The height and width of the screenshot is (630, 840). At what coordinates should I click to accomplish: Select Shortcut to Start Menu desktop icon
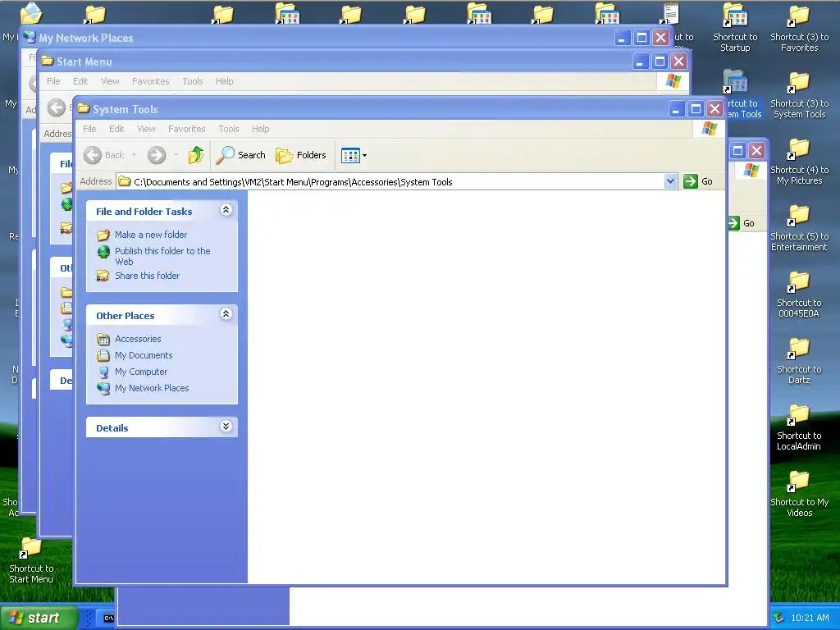(x=31, y=561)
